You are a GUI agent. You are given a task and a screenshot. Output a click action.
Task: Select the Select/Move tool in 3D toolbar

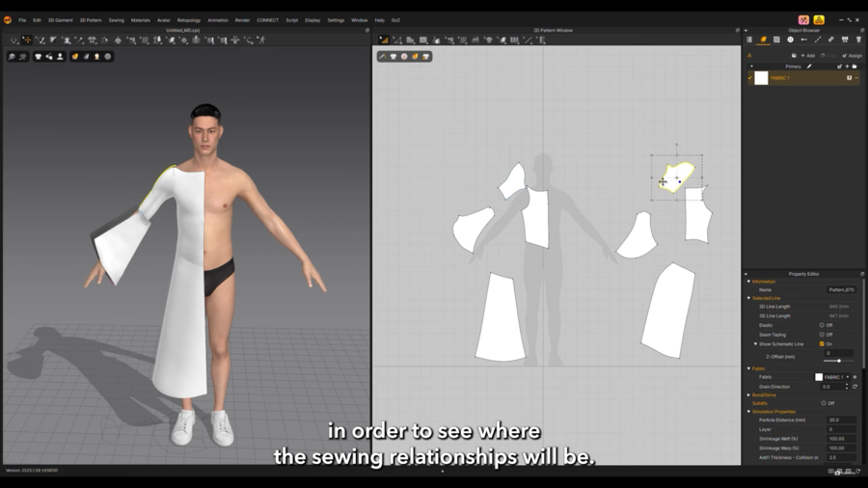click(26, 40)
